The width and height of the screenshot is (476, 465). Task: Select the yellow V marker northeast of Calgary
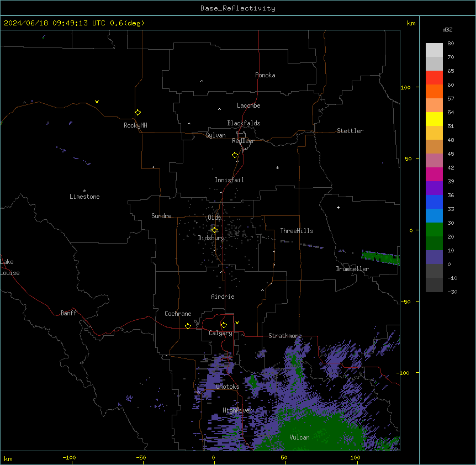pyautogui.click(x=237, y=323)
